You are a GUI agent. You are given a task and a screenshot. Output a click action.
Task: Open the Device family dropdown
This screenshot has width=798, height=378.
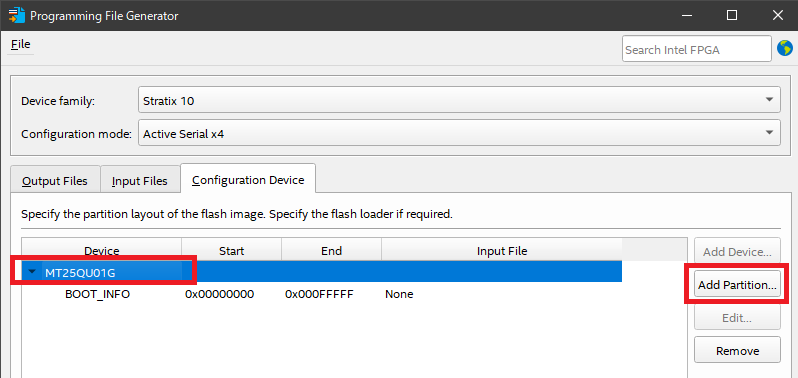459,100
